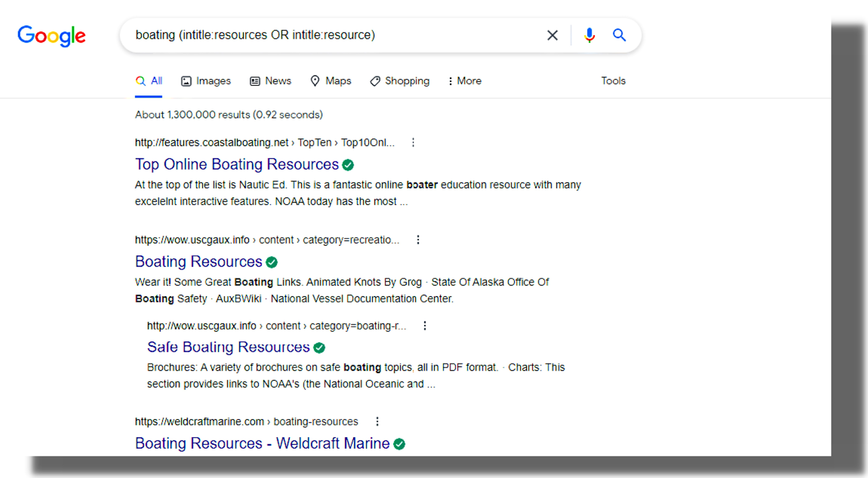Image resolution: width=868 pixels, height=478 pixels.
Task: Click the snippet starting "Brochures: A variety"
Action: click(x=356, y=376)
